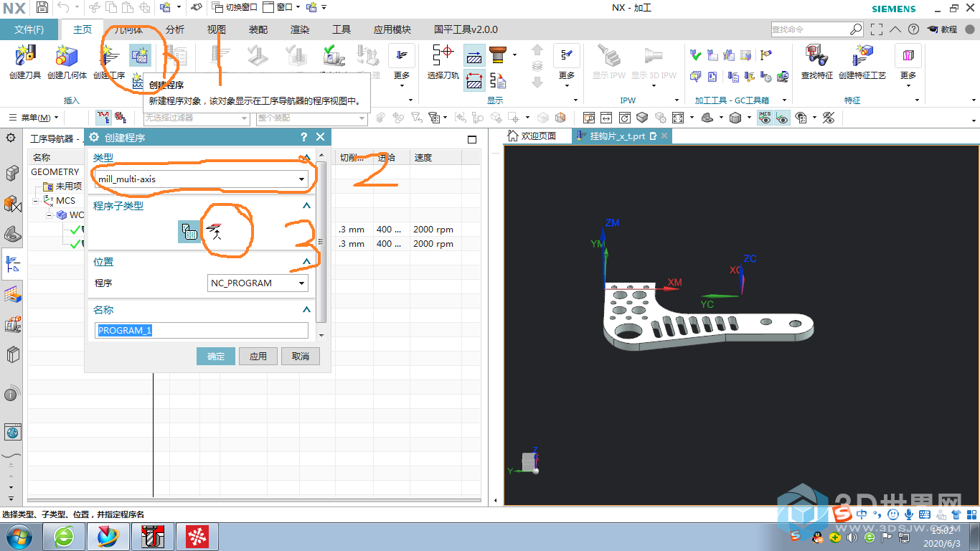Click the 名称 PROGRAM_1 input field
Image resolution: width=980 pixels, height=551 pixels.
tap(202, 330)
